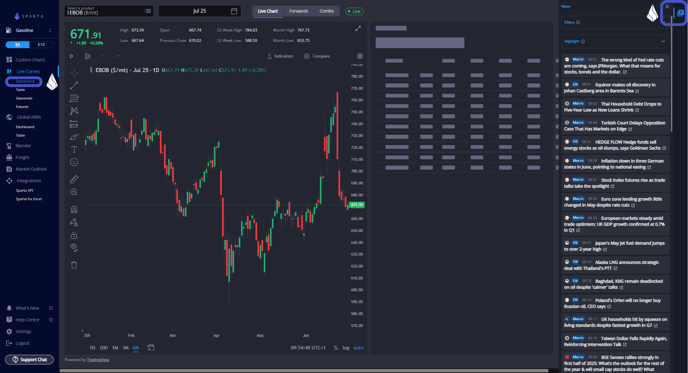
Task: Select the ruler measure tool
Action: [x=74, y=179]
